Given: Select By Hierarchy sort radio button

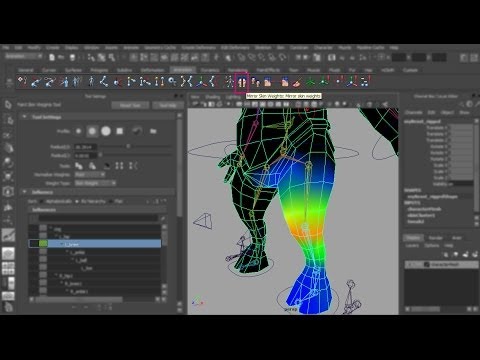Looking at the screenshot, I should (x=77, y=201).
